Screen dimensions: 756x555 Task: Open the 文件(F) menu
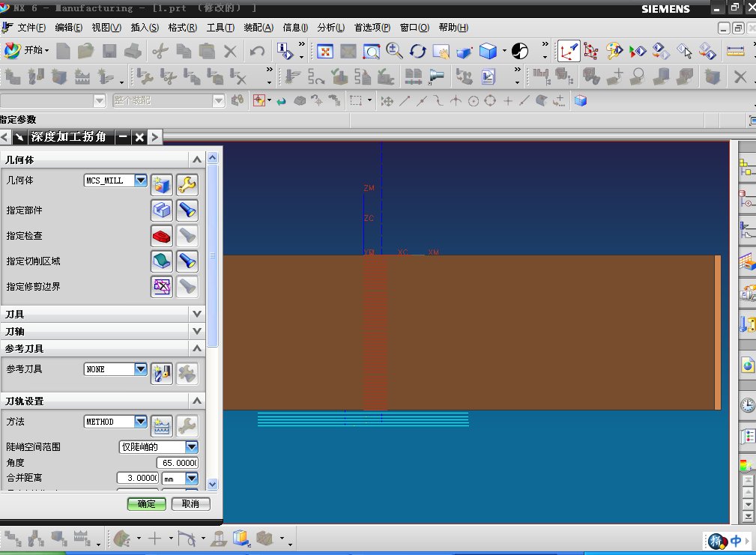[x=31, y=28]
